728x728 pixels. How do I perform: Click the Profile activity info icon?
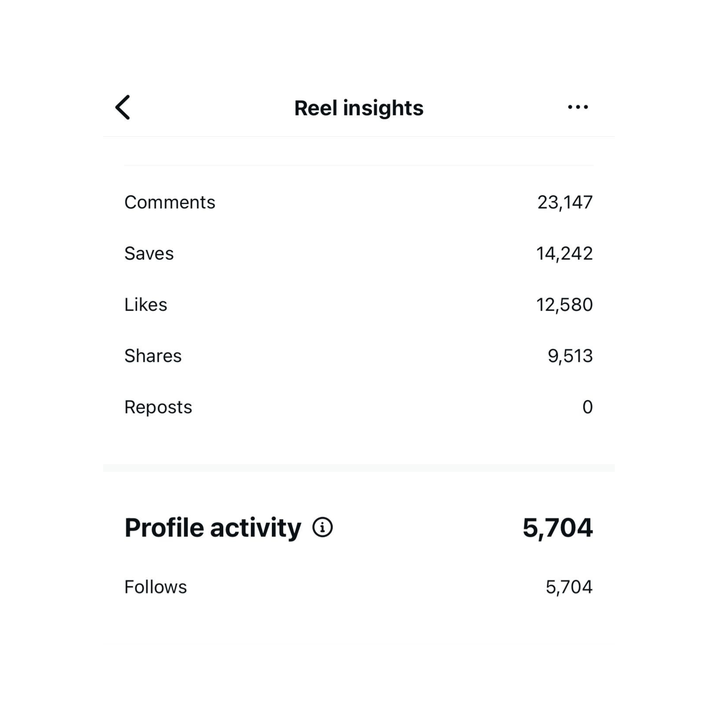pyautogui.click(x=323, y=527)
